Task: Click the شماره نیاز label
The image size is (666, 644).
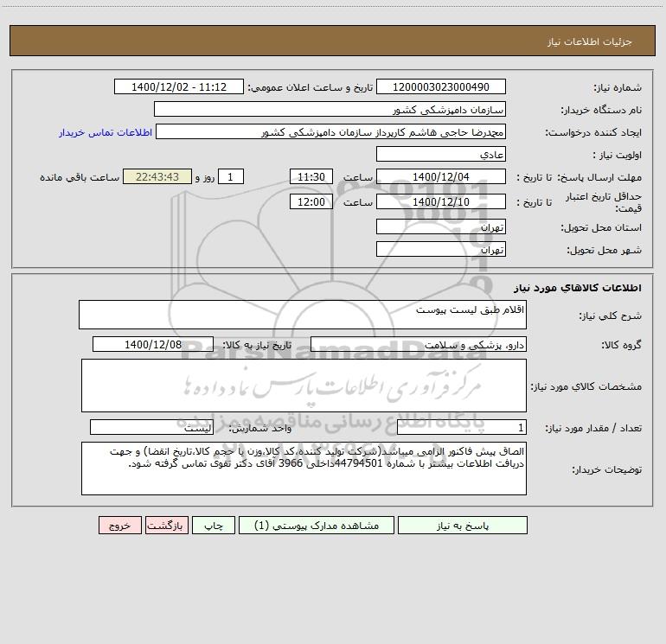Action: coord(618,88)
